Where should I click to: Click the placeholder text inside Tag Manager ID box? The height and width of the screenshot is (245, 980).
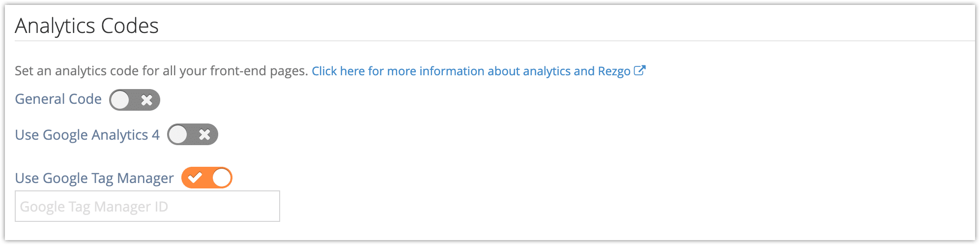click(94, 207)
